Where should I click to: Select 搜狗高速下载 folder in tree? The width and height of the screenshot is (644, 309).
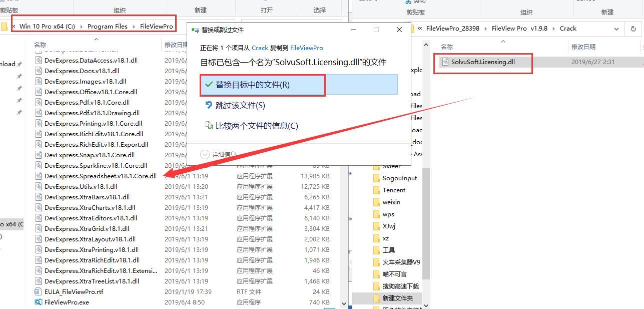click(401, 286)
